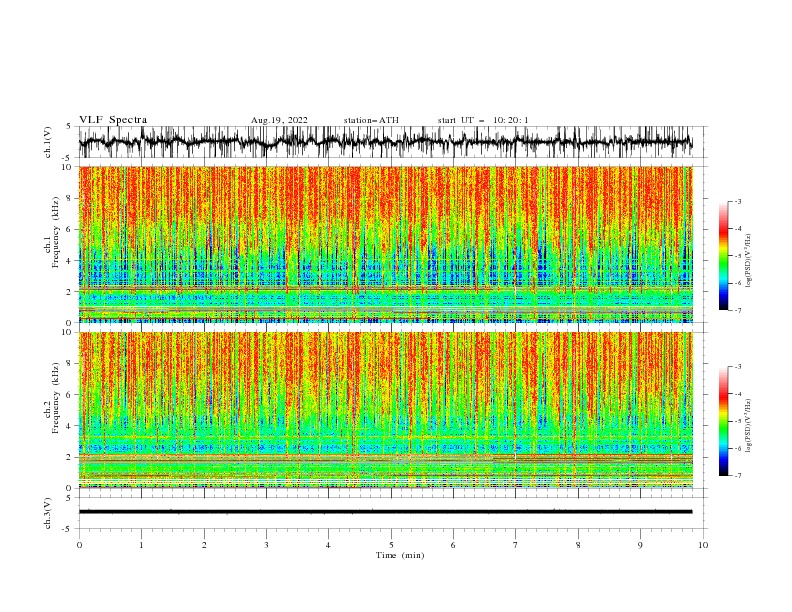The width and height of the screenshot is (792, 612).
Task: Click the "-7" label on ch.1 colorbar
Action: pyautogui.click(x=737, y=310)
